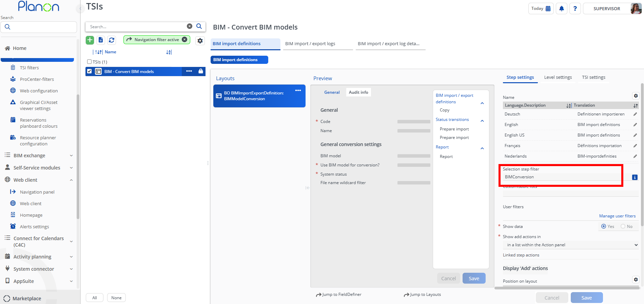Switch to BIM import / export logs tab
Screen dimensions: 644x304
pos(318,44)
